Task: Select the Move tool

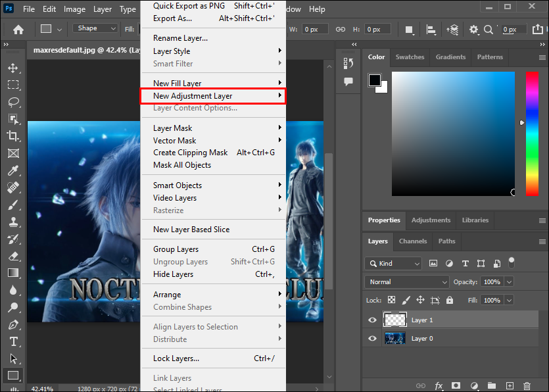Action: 13,68
